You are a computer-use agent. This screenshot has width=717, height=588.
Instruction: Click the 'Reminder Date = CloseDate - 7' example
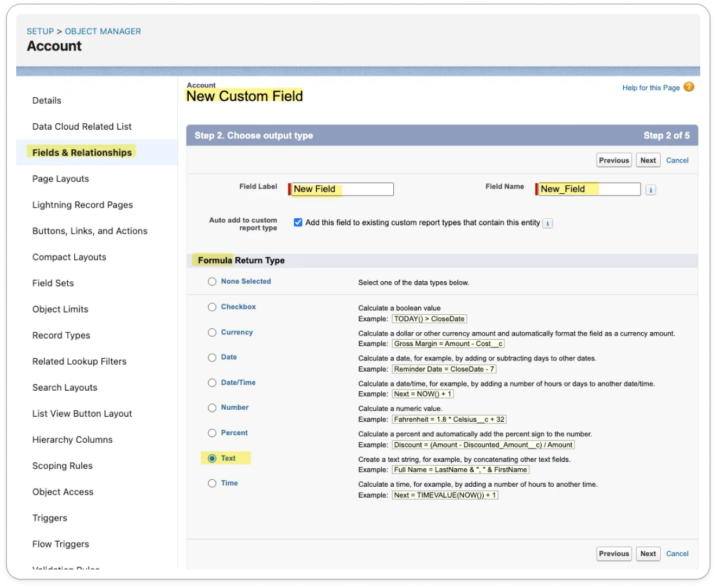coord(444,369)
